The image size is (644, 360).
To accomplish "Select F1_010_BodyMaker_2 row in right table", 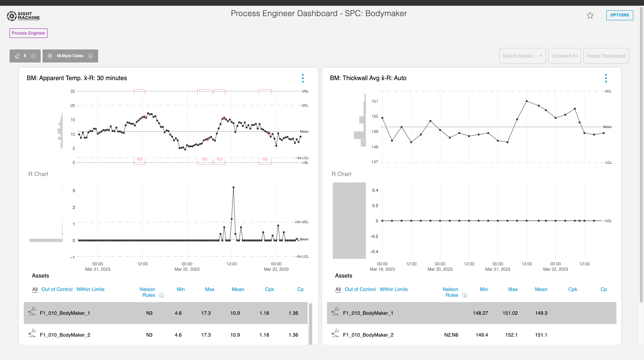I will [472, 335].
